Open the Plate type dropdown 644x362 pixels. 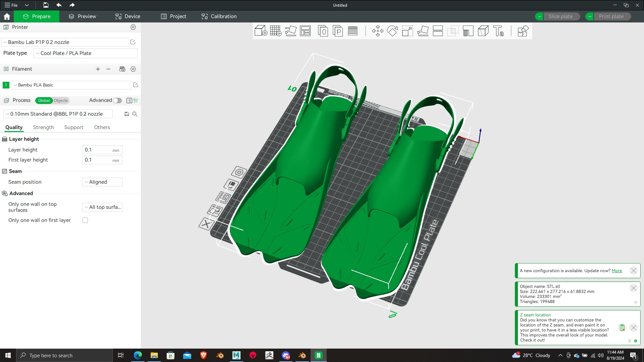pyautogui.click(x=86, y=53)
